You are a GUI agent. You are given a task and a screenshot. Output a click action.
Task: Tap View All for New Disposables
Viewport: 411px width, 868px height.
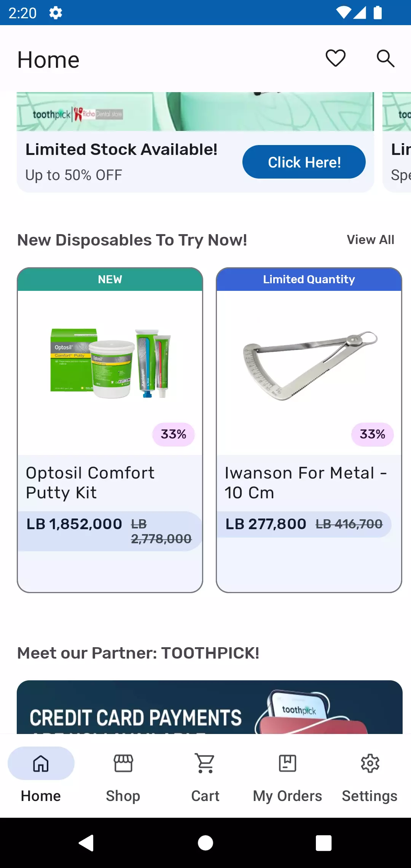tap(370, 240)
